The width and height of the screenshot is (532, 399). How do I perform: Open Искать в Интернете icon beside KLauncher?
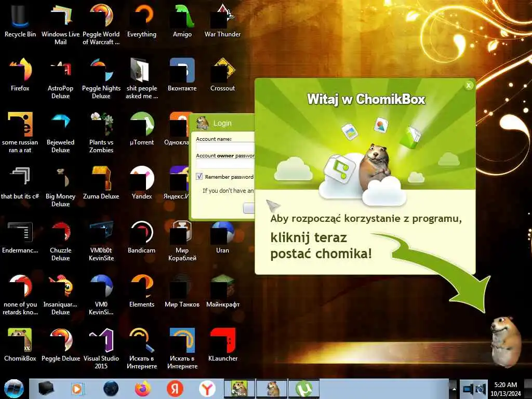(x=182, y=348)
